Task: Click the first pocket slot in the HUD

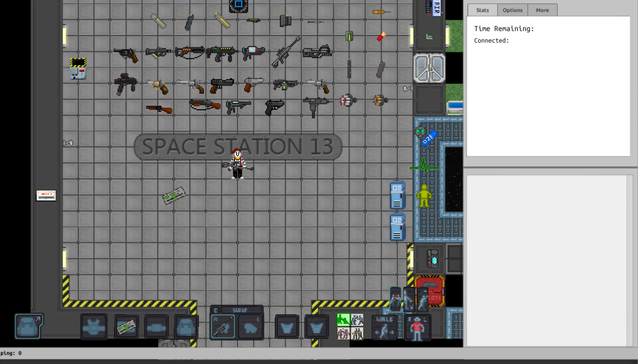Action: tap(286, 325)
